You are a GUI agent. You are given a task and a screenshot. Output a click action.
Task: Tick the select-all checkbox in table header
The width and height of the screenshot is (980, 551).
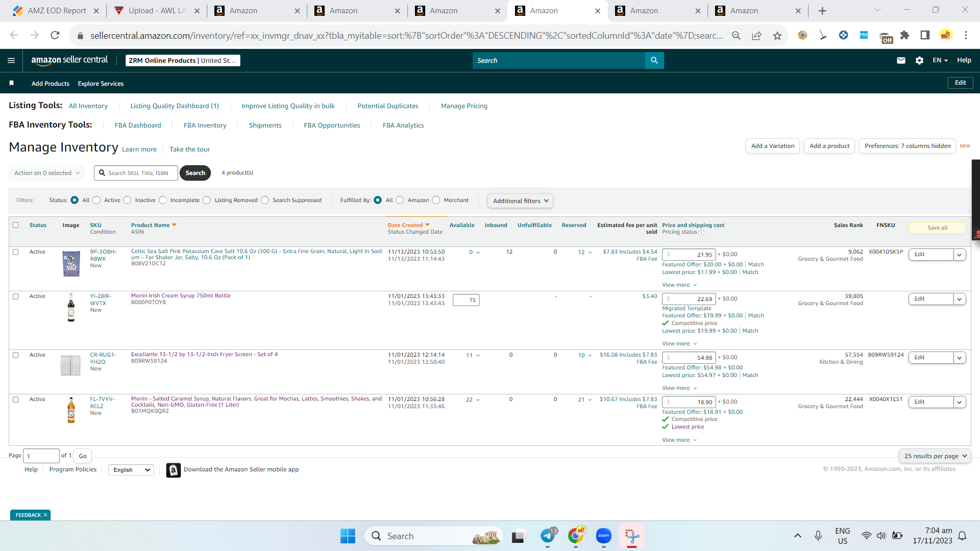(x=15, y=225)
